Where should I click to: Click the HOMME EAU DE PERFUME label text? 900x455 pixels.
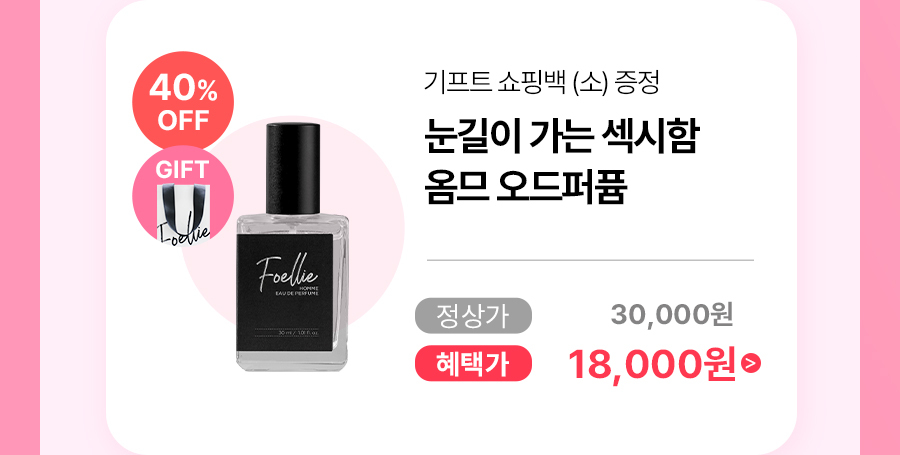pyautogui.click(x=297, y=290)
